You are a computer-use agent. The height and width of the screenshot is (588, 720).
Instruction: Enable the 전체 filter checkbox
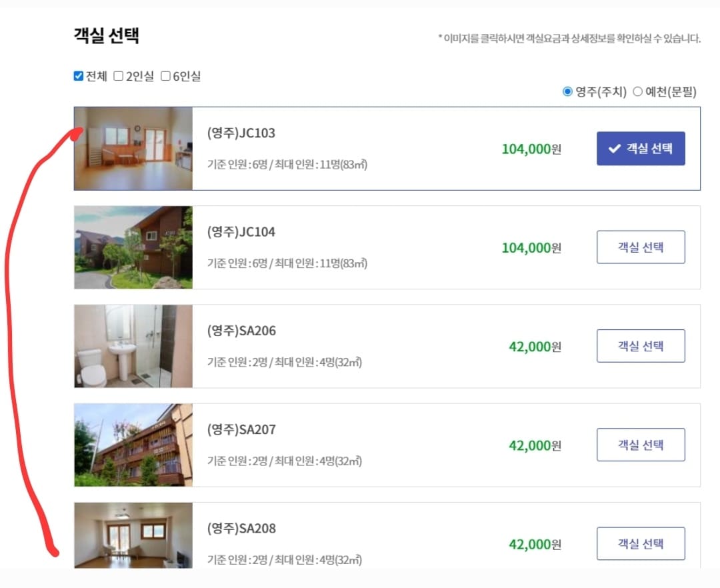pyautogui.click(x=78, y=77)
